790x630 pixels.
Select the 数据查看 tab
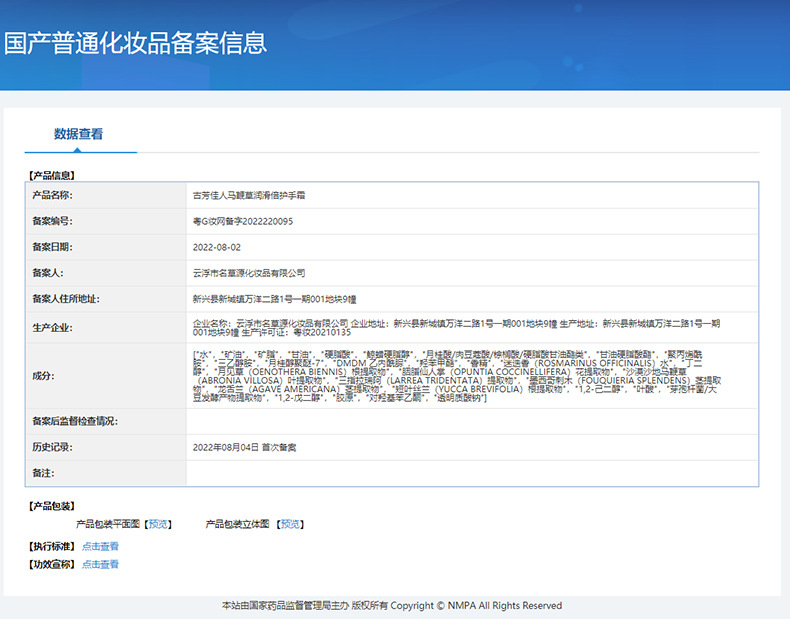(79, 134)
